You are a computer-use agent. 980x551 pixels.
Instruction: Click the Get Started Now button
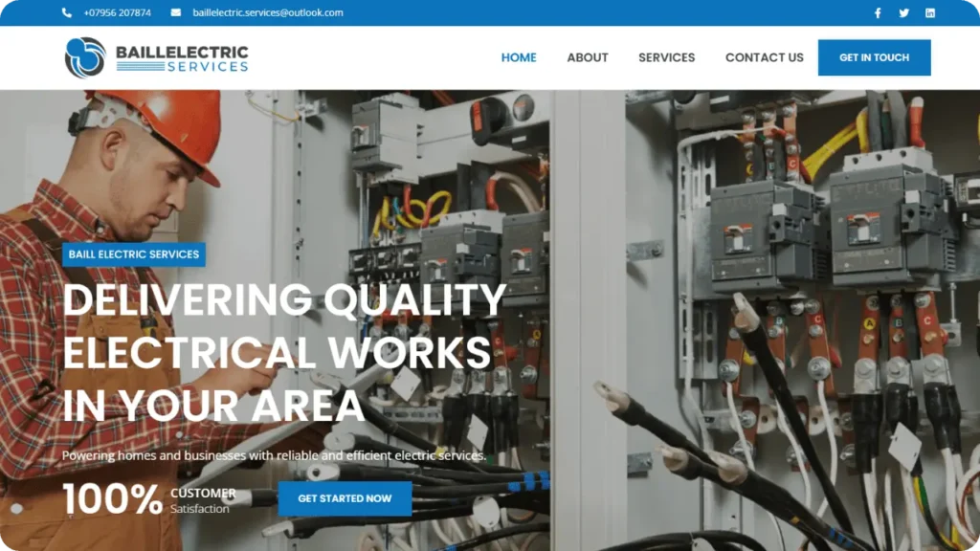coord(345,498)
